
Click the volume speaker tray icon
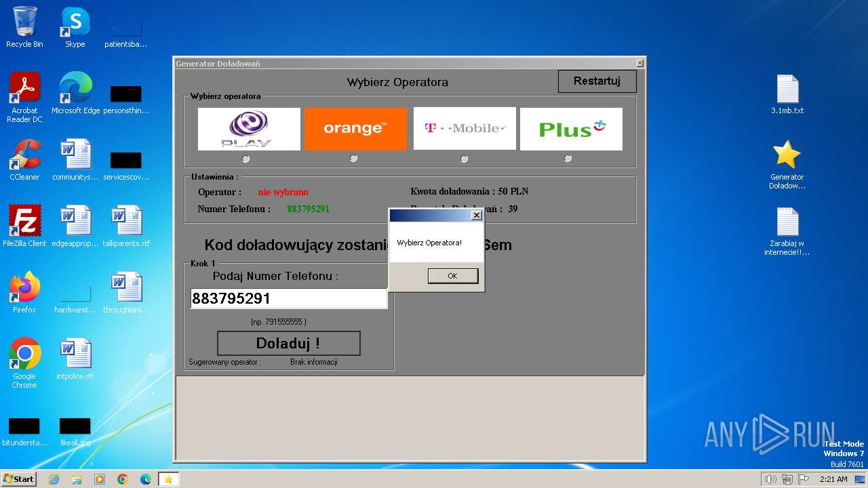(771, 479)
